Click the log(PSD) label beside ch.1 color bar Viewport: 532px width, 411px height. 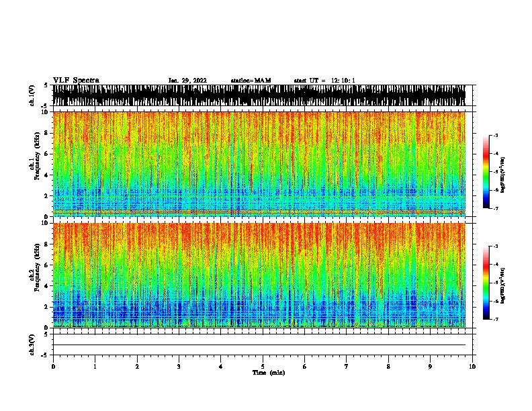[502, 175]
